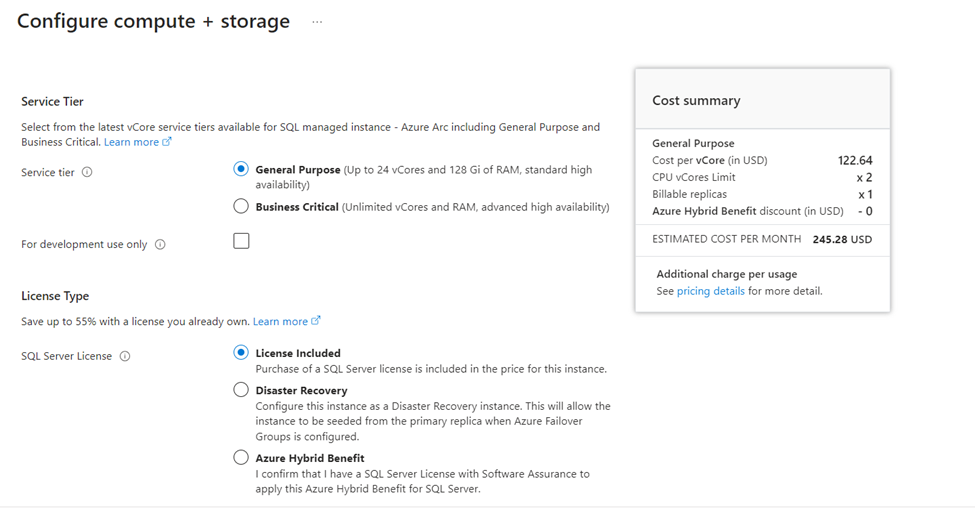
Task: Click the 122.64 cost per vCore value
Action: click(855, 160)
